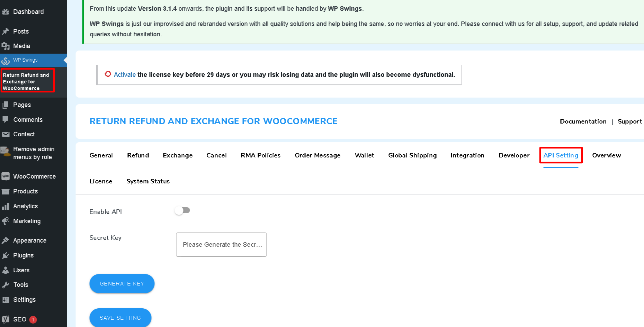Screen dimensions: 644x327
Task: Click the Return Refund and Exchange heading
Action: point(213,121)
